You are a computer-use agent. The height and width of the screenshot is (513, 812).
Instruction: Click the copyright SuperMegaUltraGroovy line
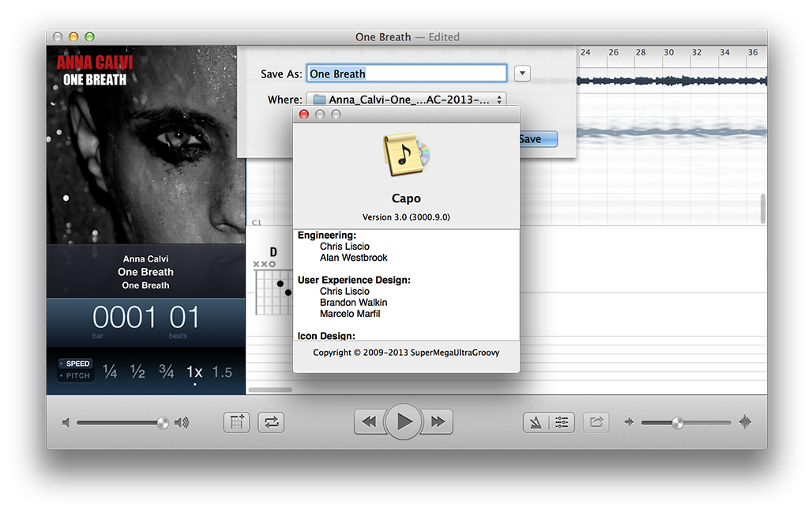[406, 353]
